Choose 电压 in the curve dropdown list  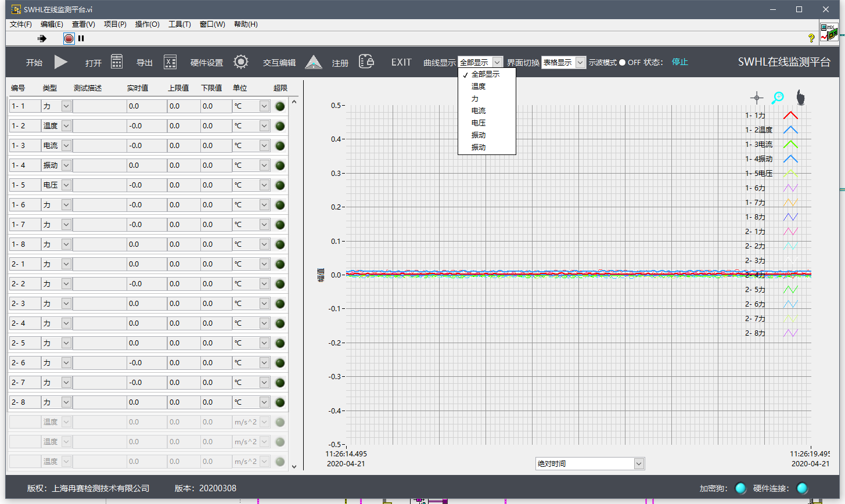[487, 123]
